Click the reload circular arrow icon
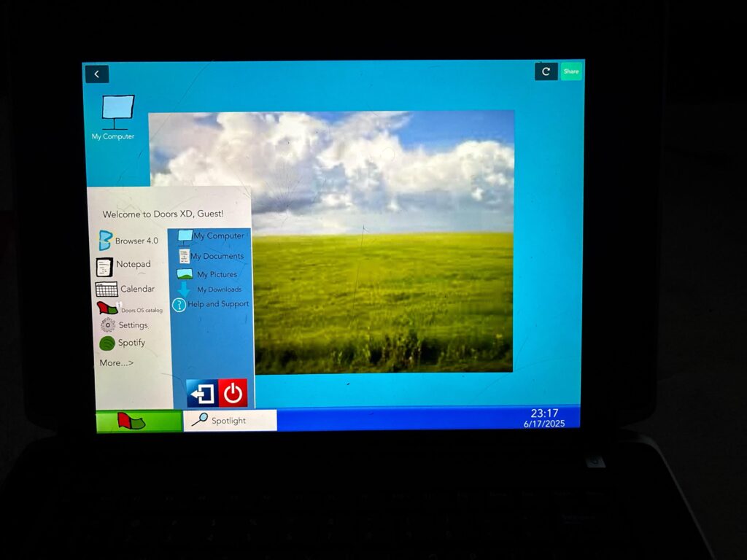 point(546,71)
